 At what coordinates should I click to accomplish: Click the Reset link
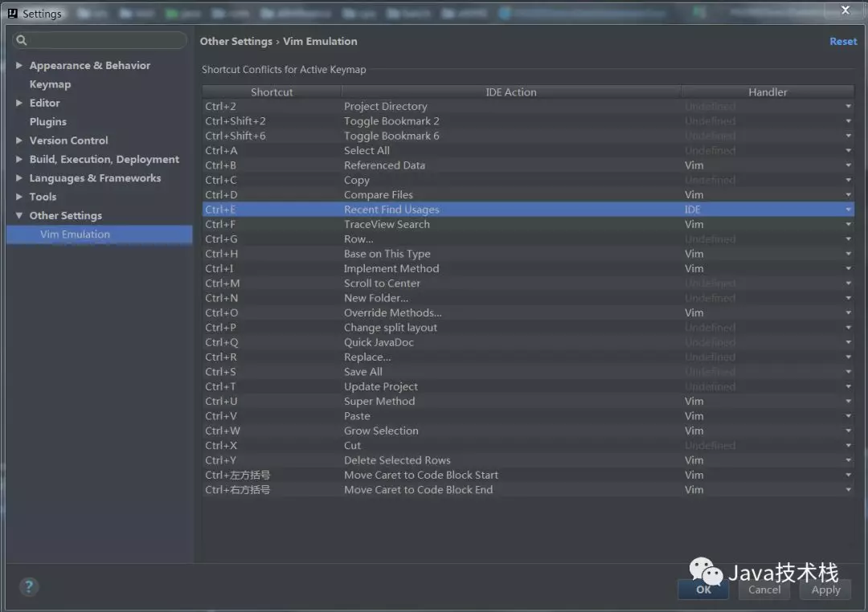(x=843, y=42)
